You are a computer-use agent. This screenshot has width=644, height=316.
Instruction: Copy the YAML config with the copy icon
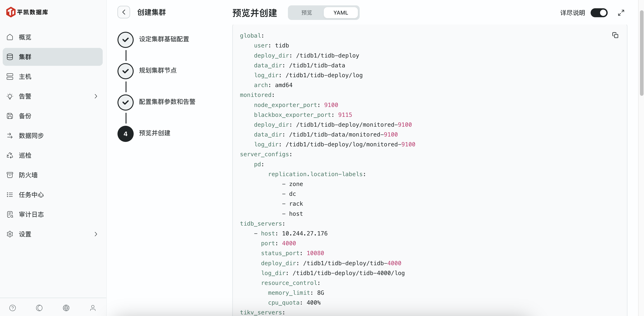click(615, 35)
